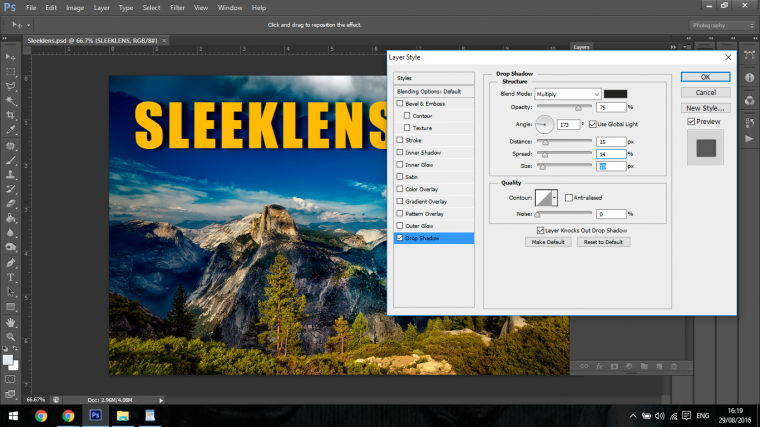
Task: Click the Make Default button
Action: [x=548, y=242]
